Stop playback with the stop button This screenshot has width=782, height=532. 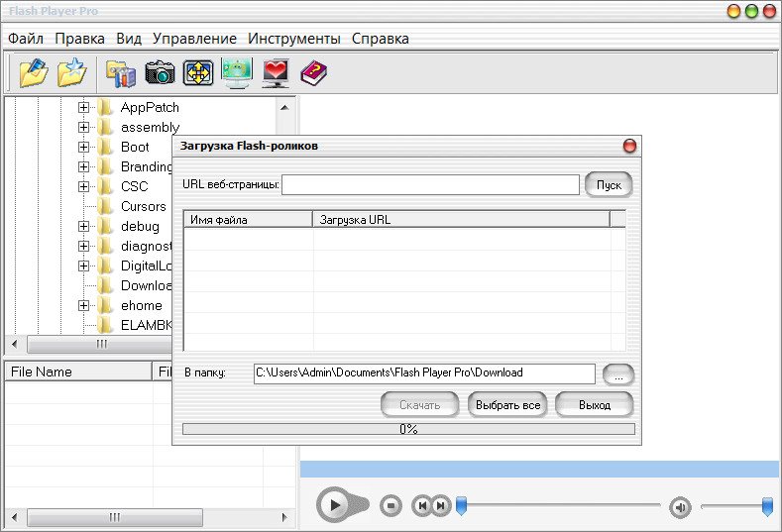coord(391,506)
